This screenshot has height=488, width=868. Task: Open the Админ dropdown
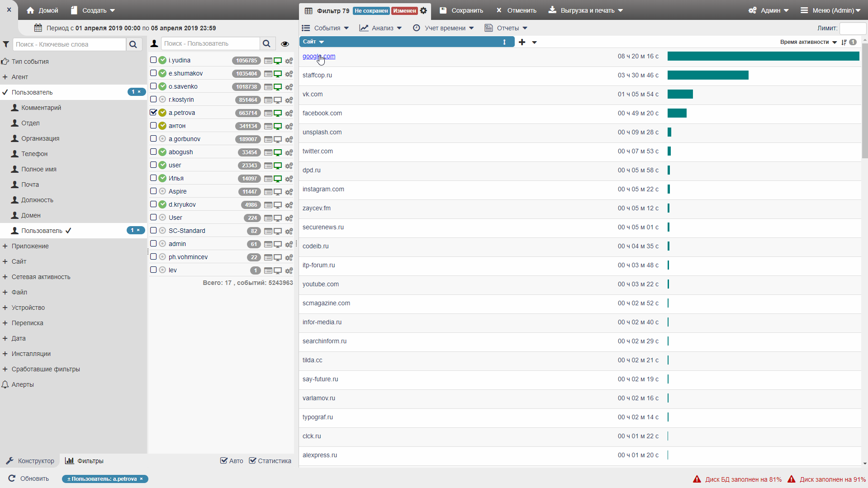point(768,10)
